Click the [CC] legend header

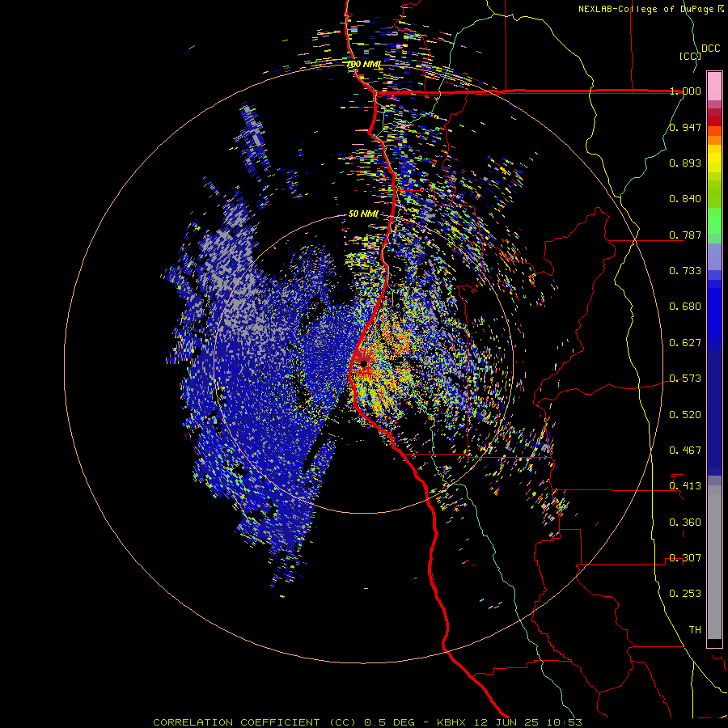(x=691, y=56)
